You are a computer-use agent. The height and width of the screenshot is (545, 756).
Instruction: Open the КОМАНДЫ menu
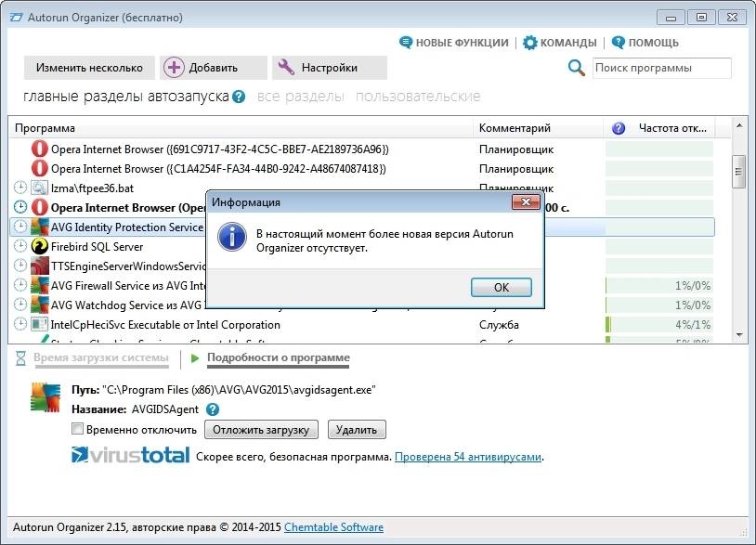coord(568,43)
